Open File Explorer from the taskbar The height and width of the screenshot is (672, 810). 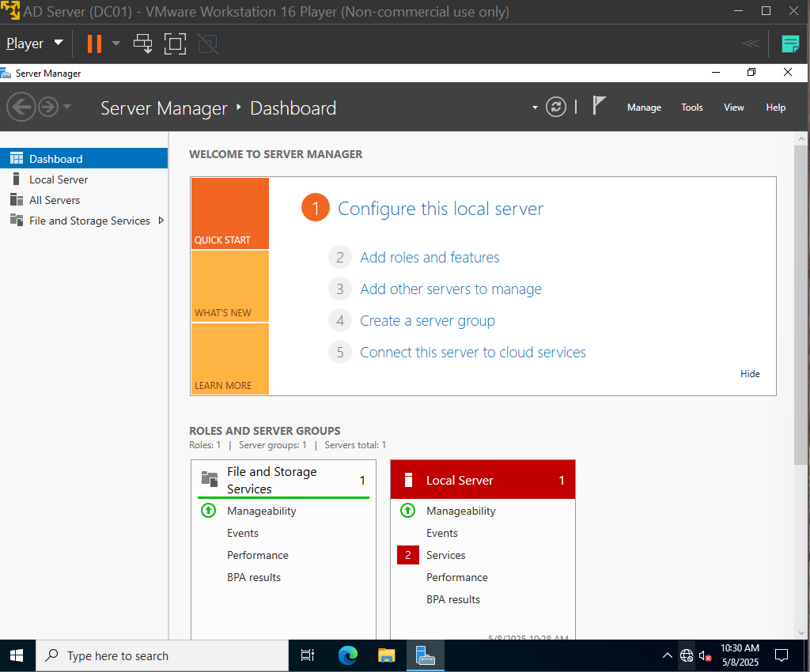(386, 655)
